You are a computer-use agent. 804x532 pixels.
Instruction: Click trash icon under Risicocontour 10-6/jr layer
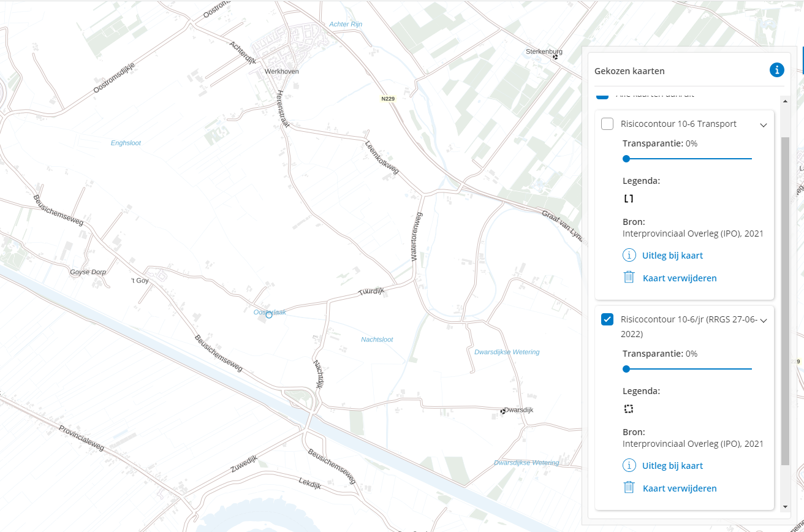[x=629, y=488]
